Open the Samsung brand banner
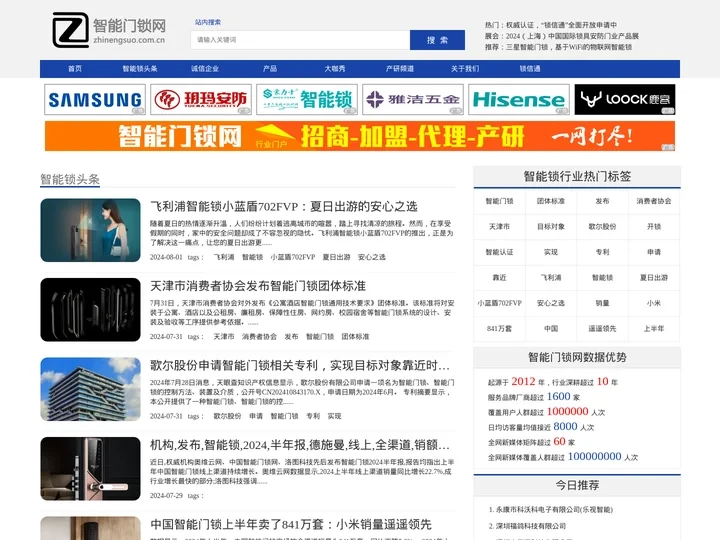Screen dimensions: 720x540 pyautogui.click(x=95, y=99)
